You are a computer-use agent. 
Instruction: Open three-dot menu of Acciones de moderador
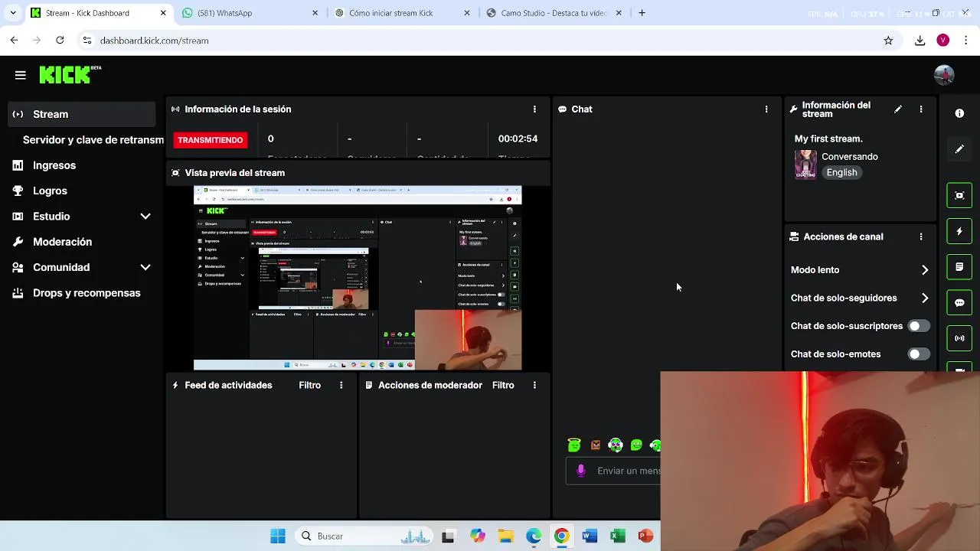coord(534,386)
